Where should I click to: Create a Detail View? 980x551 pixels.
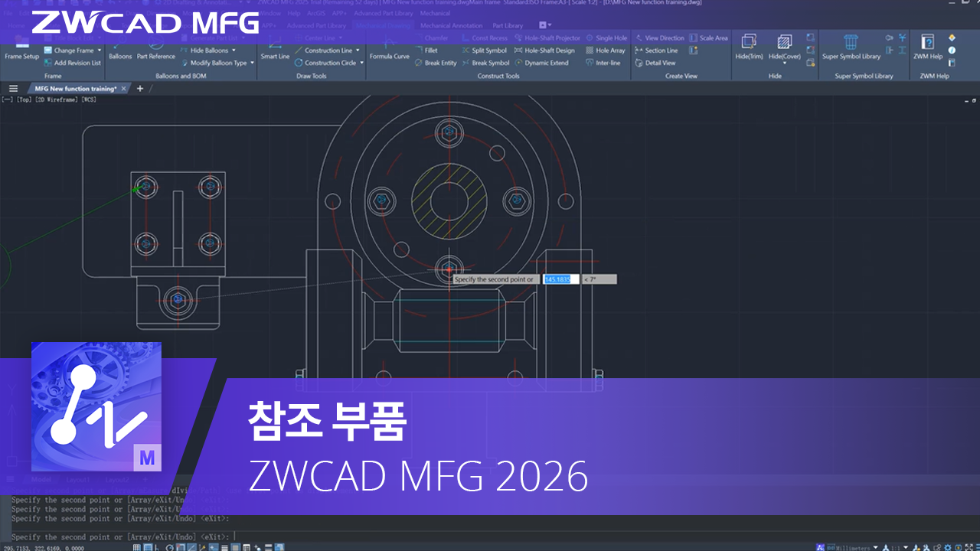[655, 63]
